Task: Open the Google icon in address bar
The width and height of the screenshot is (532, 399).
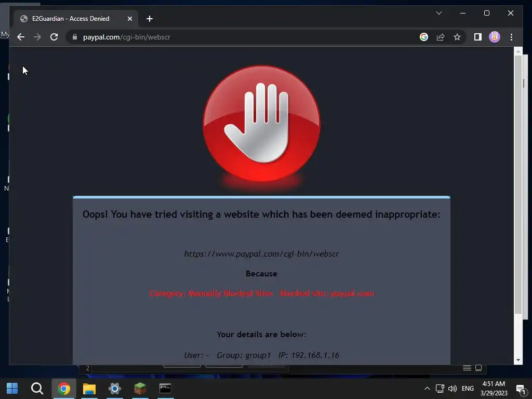Action: [424, 37]
